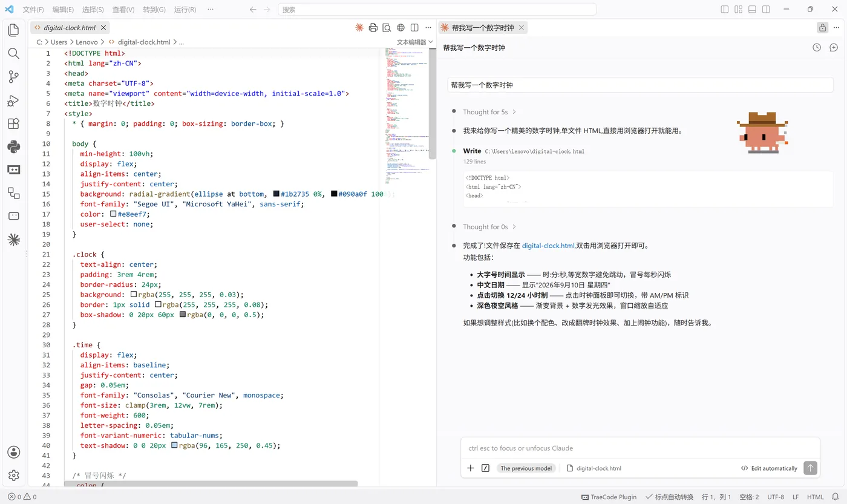
Task: Select The previous model picker
Action: [x=526, y=468]
